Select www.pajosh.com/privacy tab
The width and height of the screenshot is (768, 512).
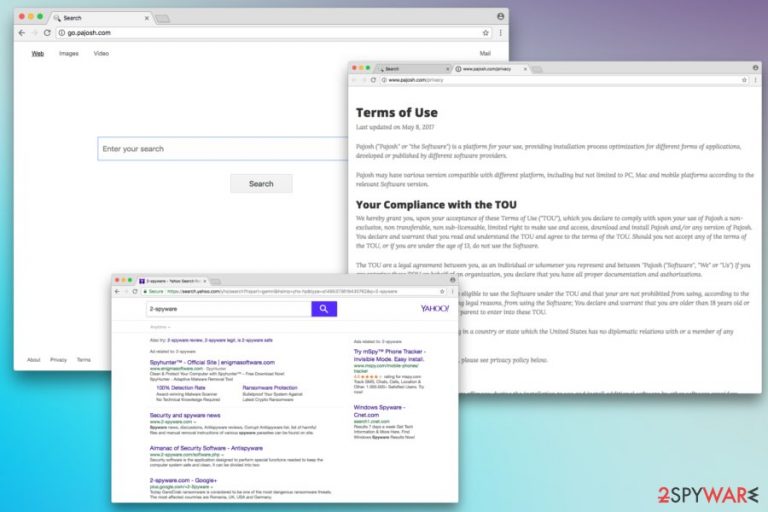(490, 69)
